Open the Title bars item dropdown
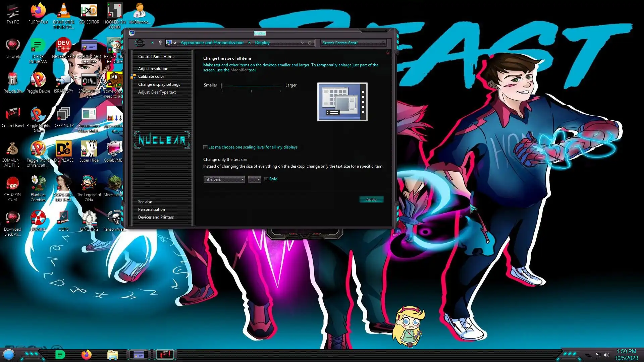The image size is (644, 362). 224,179
